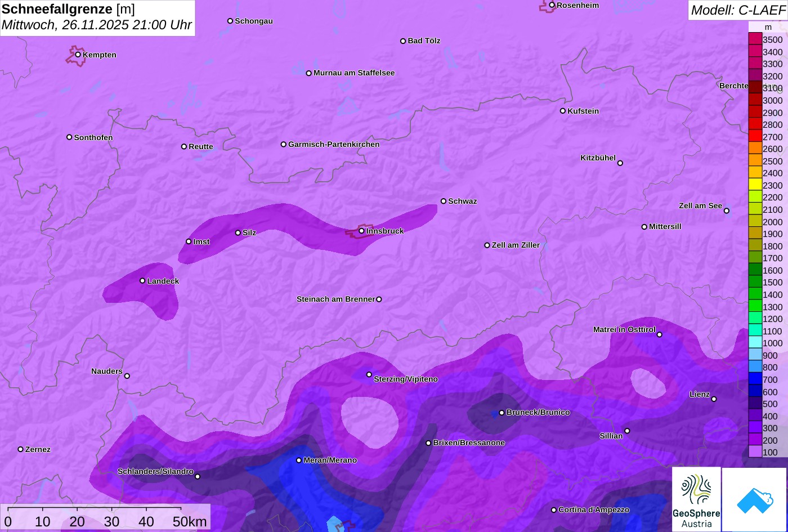The height and width of the screenshot is (532, 788).
Task: Pick the 3500 m legend color swatch
Action: click(x=755, y=39)
